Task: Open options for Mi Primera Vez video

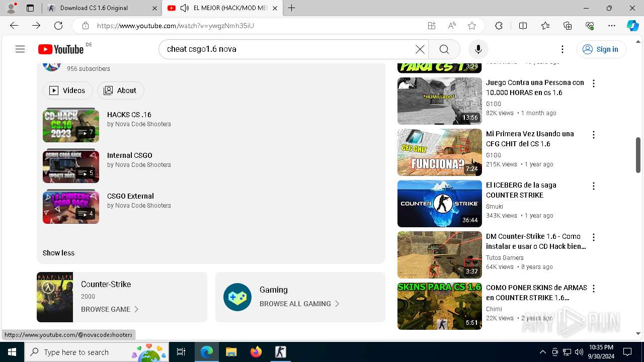Action: pyautogui.click(x=594, y=135)
